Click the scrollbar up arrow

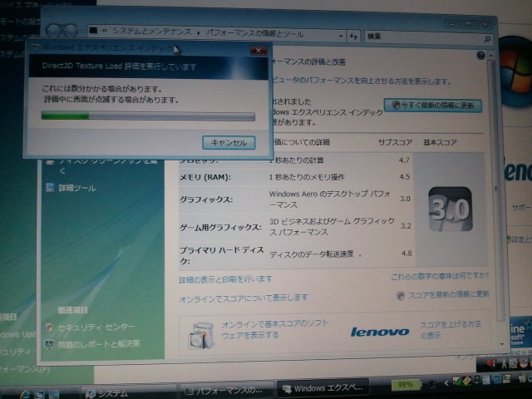pos(491,56)
